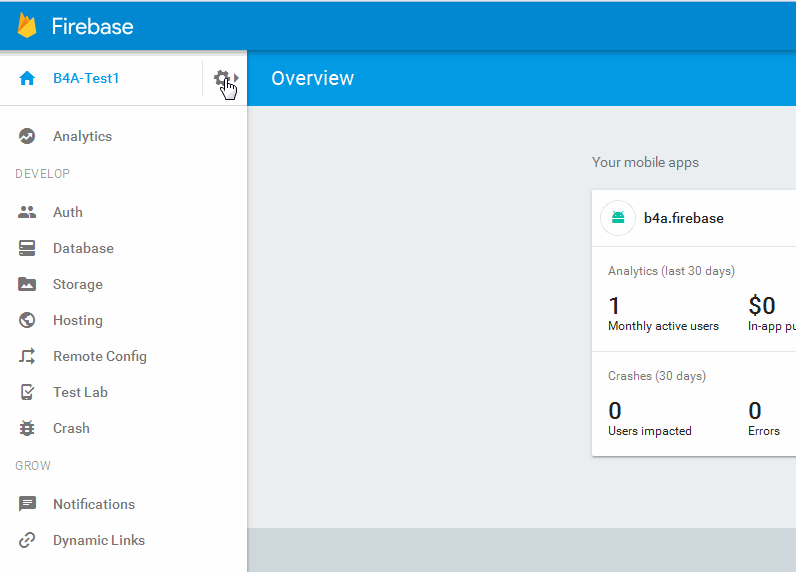The height and width of the screenshot is (572, 796).
Task: Click the Android app icon on card
Action: [x=618, y=218]
